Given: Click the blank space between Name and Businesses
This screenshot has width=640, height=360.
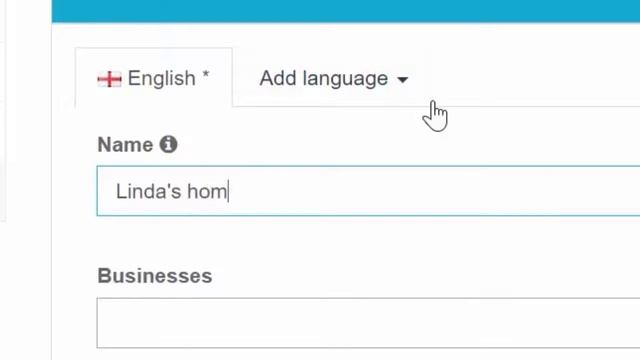Looking at the screenshot, I should coord(367,241).
